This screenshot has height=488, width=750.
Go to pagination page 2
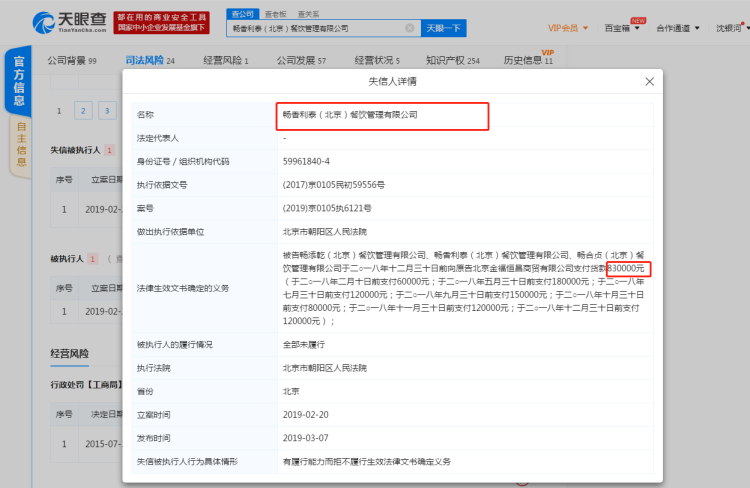coord(83,111)
